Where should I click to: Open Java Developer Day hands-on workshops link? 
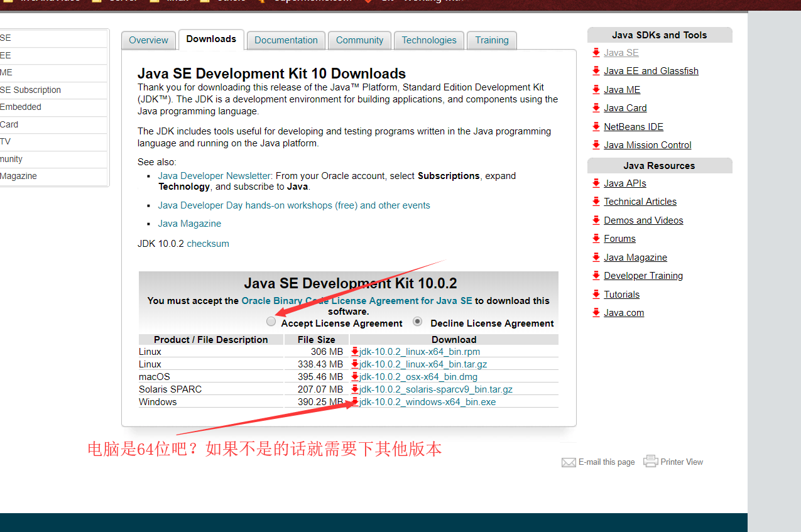tap(294, 205)
